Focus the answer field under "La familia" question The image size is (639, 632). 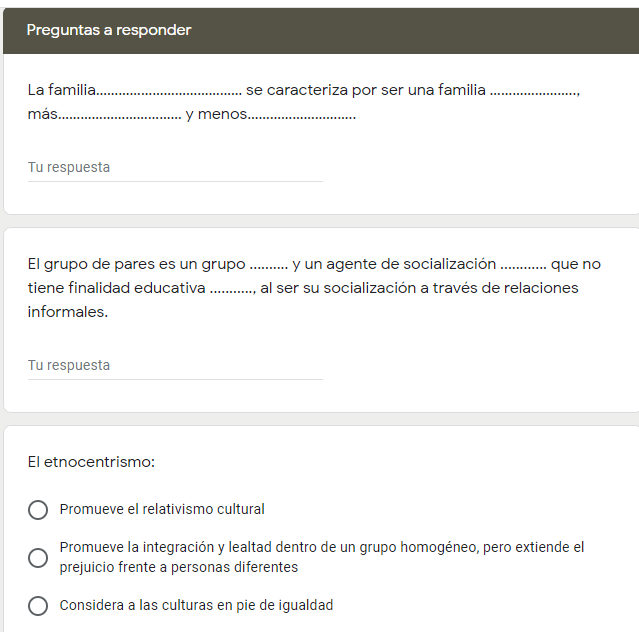pyautogui.click(x=175, y=168)
